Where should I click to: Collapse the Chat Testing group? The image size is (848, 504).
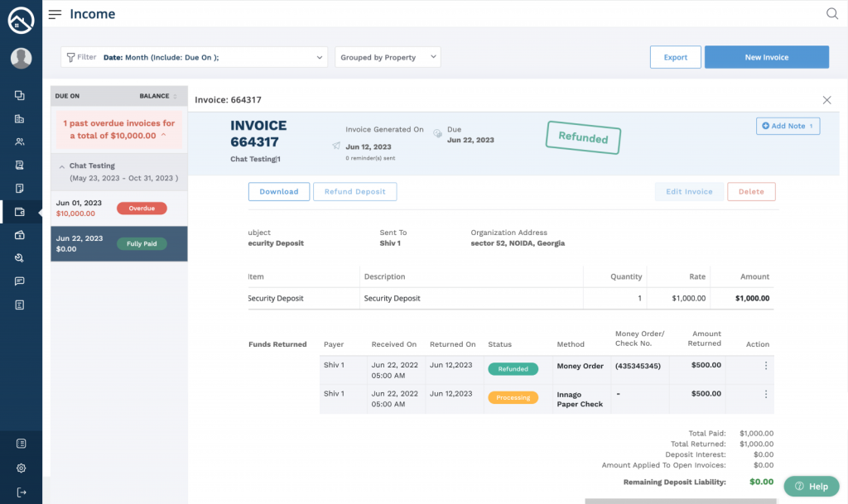coord(61,166)
